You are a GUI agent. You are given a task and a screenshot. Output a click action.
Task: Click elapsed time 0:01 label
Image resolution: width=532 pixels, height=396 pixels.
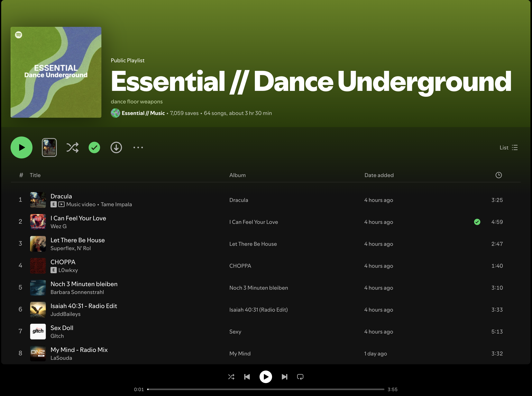point(139,389)
